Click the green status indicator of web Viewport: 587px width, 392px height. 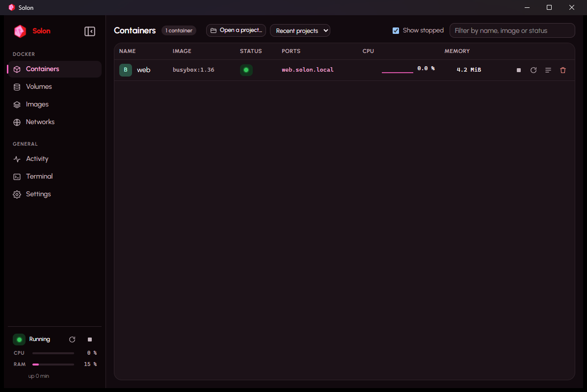click(x=246, y=70)
